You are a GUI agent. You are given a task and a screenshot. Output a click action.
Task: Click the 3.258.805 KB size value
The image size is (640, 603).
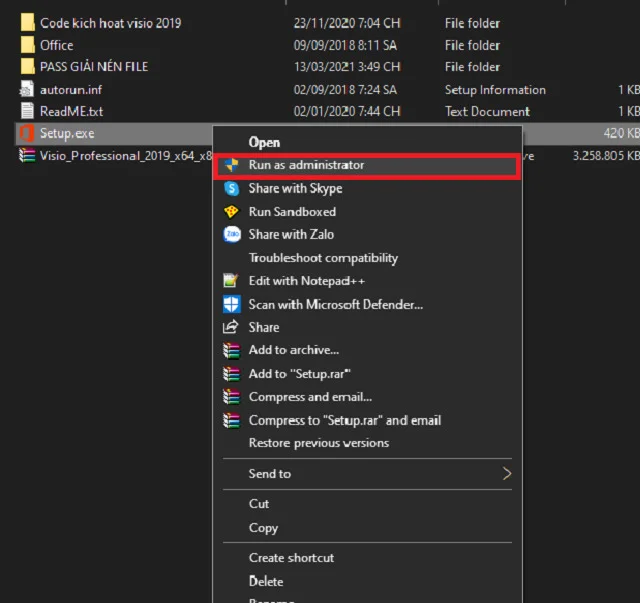pyautogui.click(x=606, y=156)
